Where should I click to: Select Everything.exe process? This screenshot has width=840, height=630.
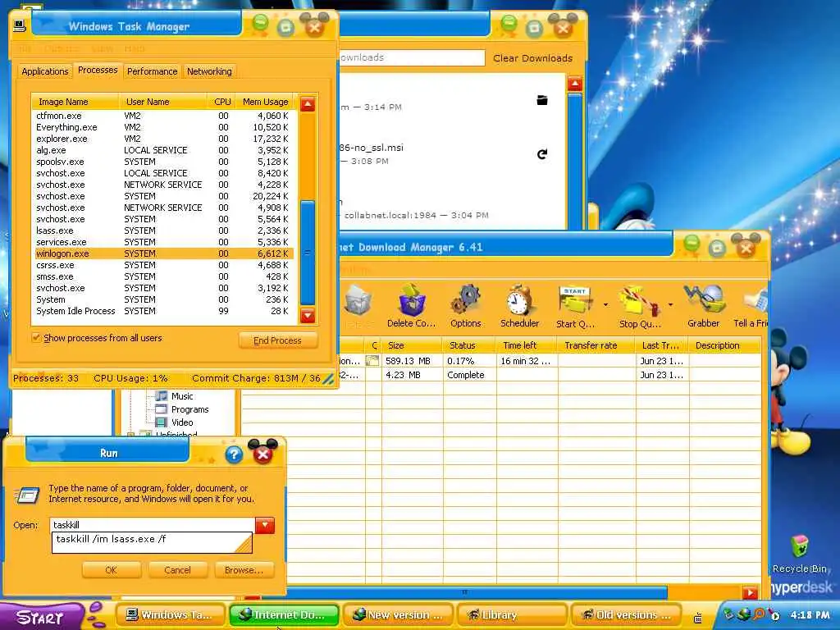(x=163, y=127)
